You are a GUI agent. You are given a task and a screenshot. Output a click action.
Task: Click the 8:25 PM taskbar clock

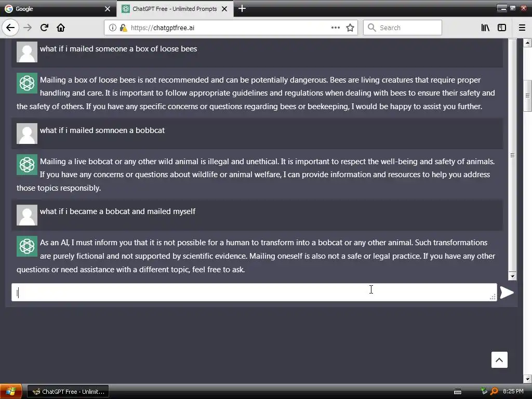513,391
